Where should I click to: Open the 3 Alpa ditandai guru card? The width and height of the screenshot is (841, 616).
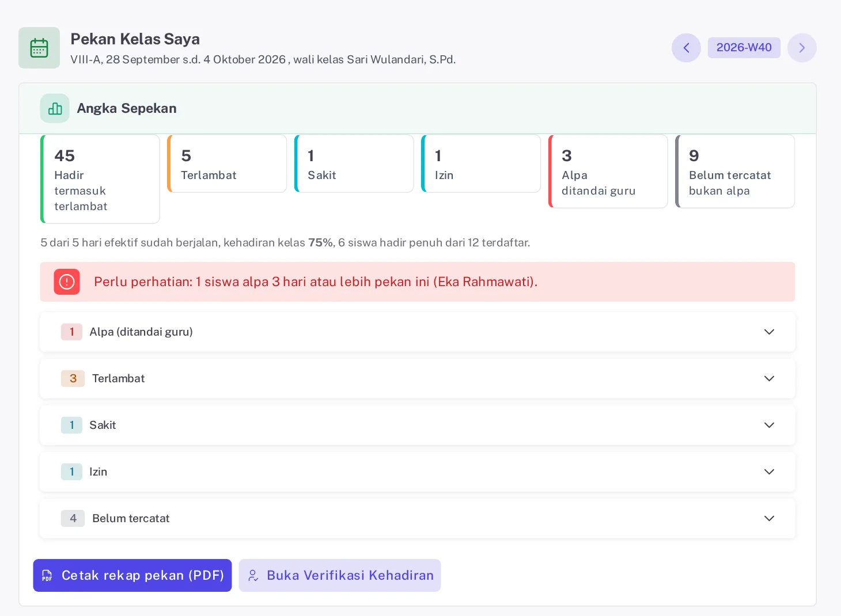pyautogui.click(x=608, y=171)
